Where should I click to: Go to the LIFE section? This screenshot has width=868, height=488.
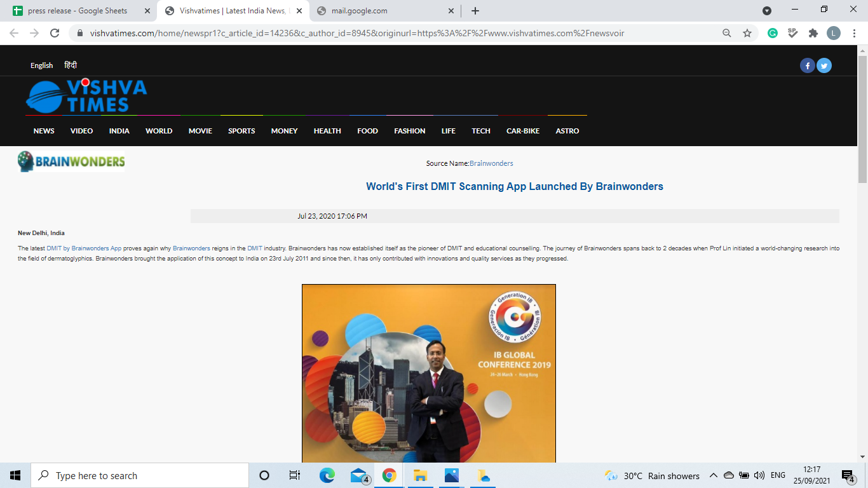click(x=449, y=131)
